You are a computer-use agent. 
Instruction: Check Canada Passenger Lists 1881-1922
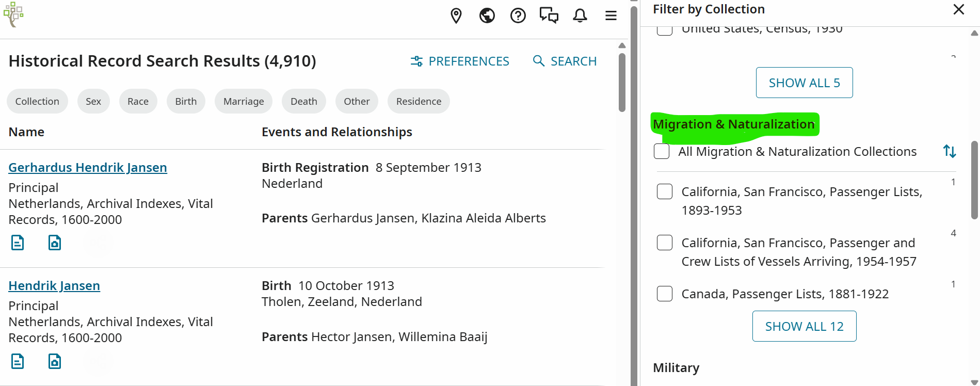[665, 294]
